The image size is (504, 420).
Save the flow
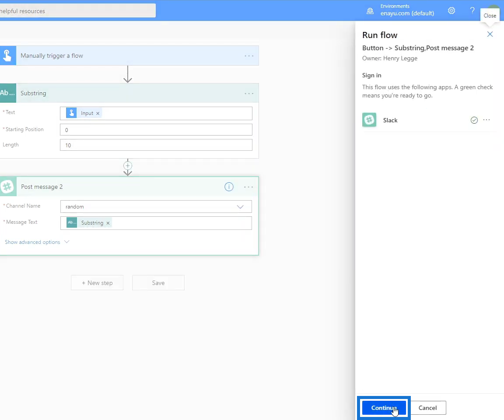tap(158, 283)
